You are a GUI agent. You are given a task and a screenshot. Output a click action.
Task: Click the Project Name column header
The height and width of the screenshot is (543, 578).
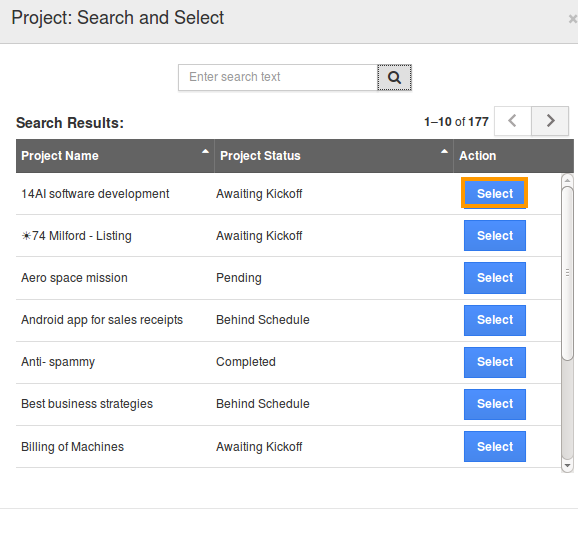point(115,156)
